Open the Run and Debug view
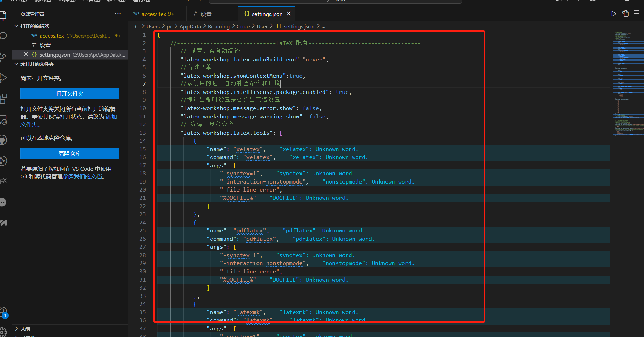This screenshot has width=644, height=337. 3,78
